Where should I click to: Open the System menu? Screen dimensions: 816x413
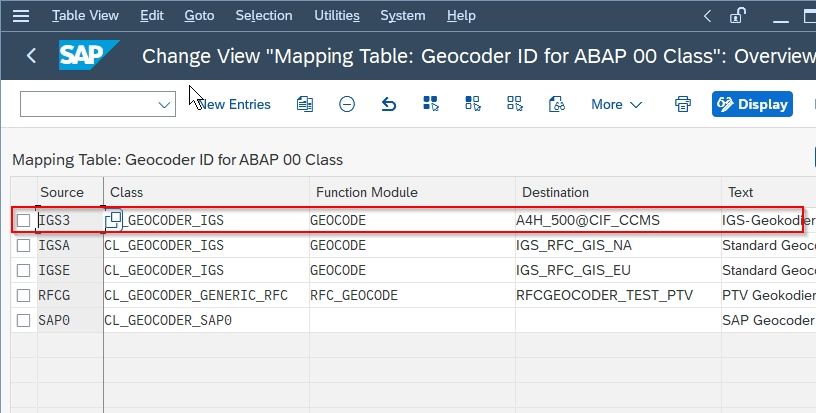pyautogui.click(x=402, y=16)
